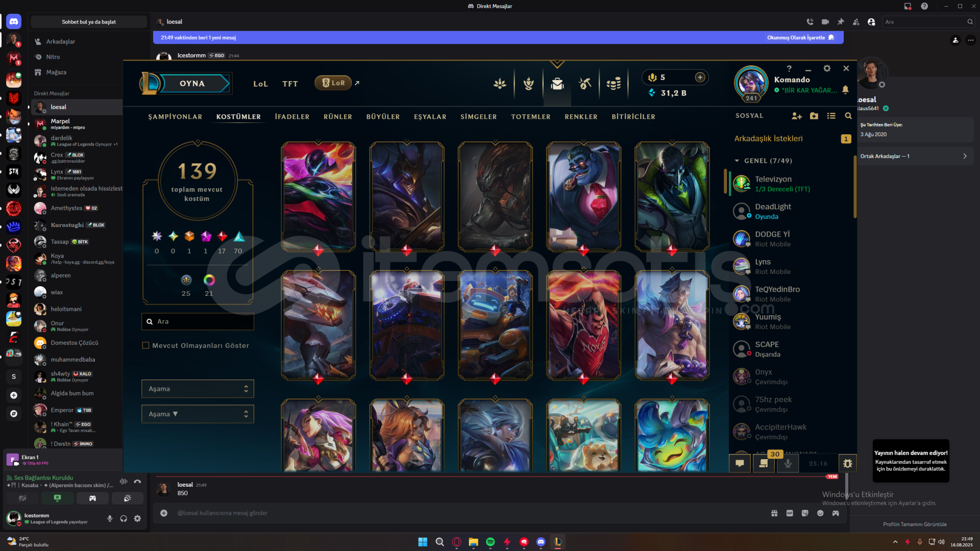Open the Loot hammer icon in the League client

tap(585, 83)
